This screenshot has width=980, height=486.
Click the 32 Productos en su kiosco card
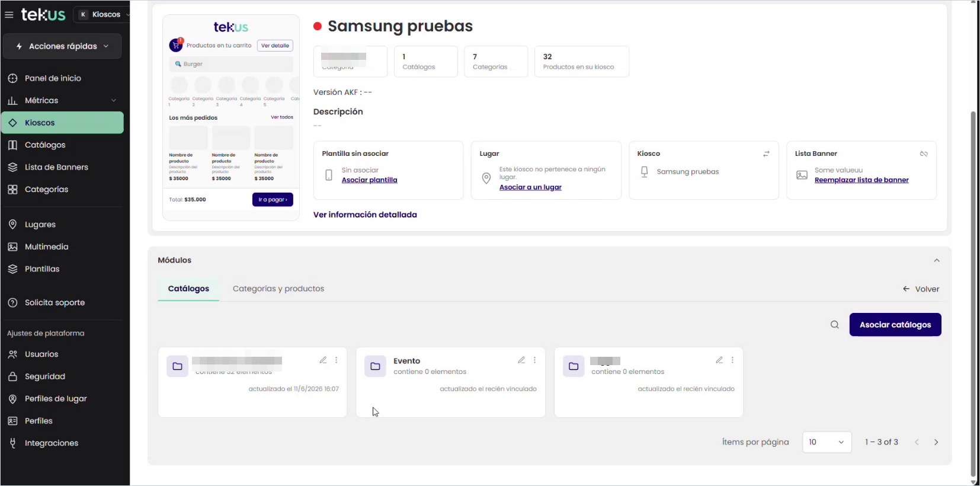pyautogui.click(x=581, y=62)
